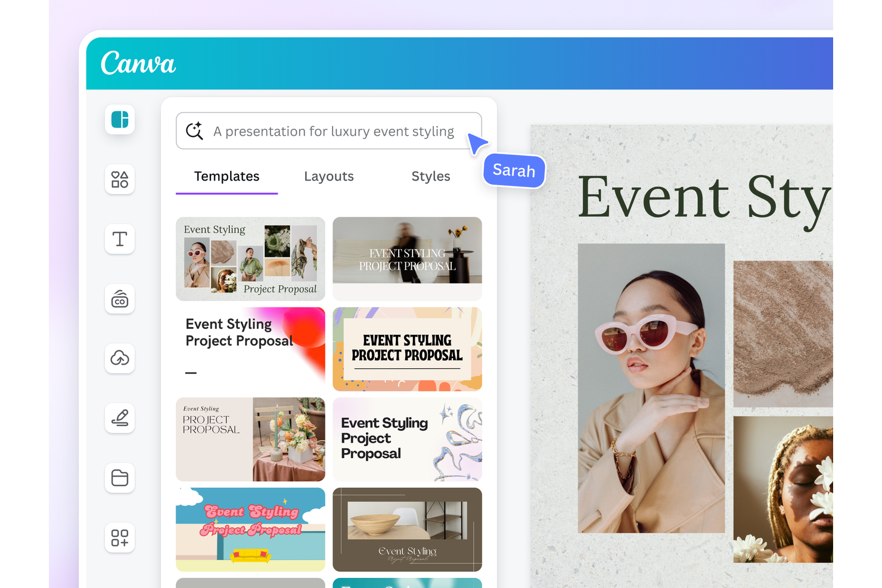Select the photo collage Event Styling template
Viewport: 882px width, 588px height.
coord(250,259)
